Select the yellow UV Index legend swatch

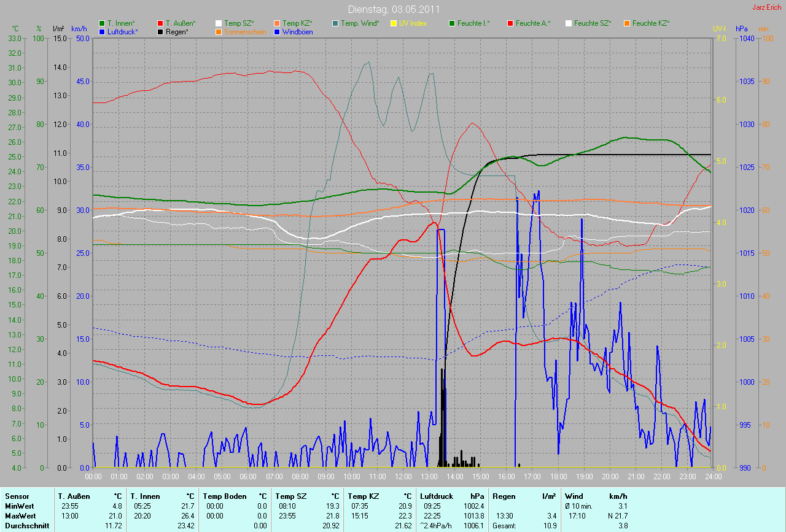click(393, 23)
